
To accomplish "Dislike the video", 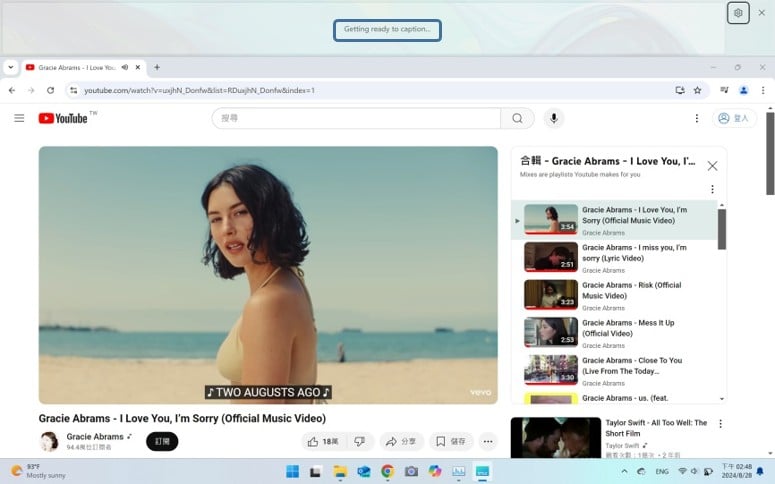I will [360, 441].
